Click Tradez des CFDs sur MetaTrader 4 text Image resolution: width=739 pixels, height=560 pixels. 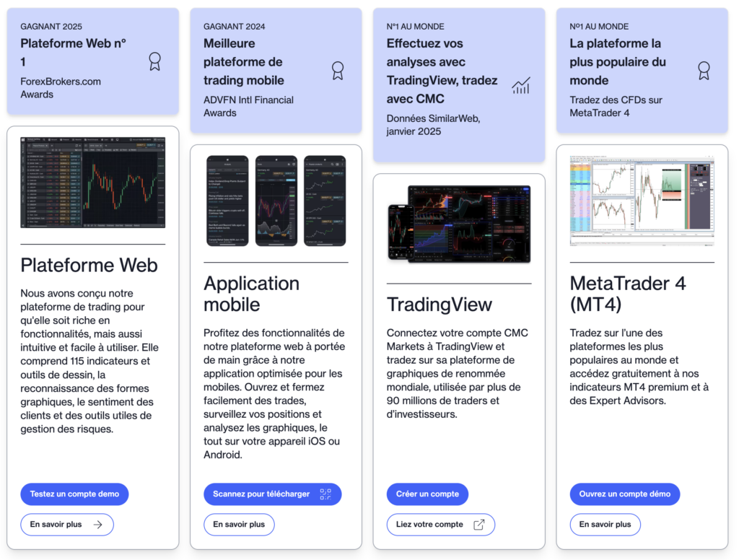pos(616,107)
